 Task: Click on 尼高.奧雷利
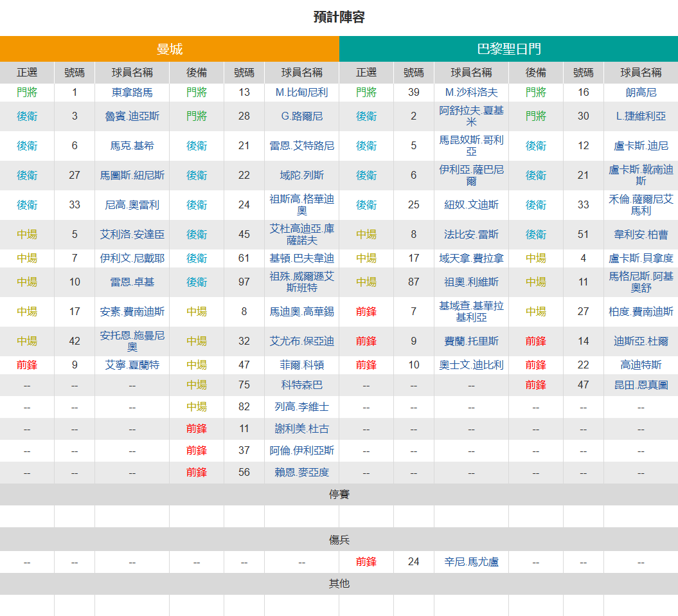tap(132, 205)
